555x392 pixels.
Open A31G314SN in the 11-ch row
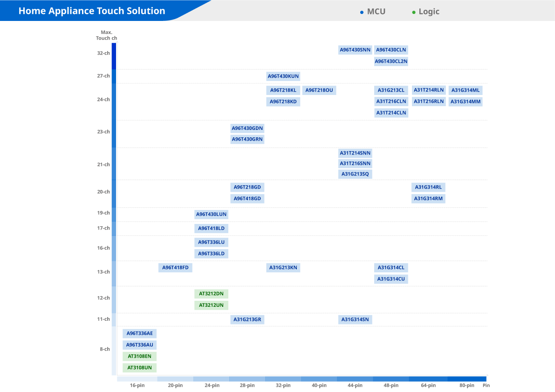tap(355, 319)
